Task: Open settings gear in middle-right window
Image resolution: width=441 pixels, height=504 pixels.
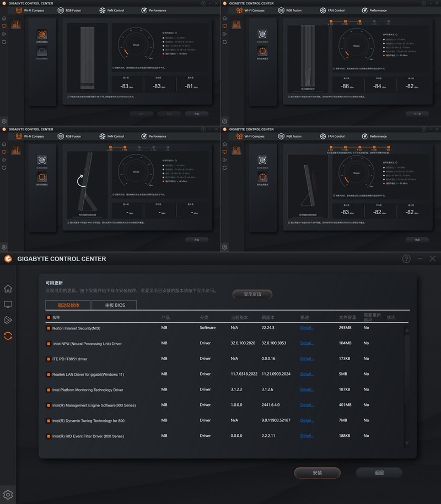Action: pos(225,247)
